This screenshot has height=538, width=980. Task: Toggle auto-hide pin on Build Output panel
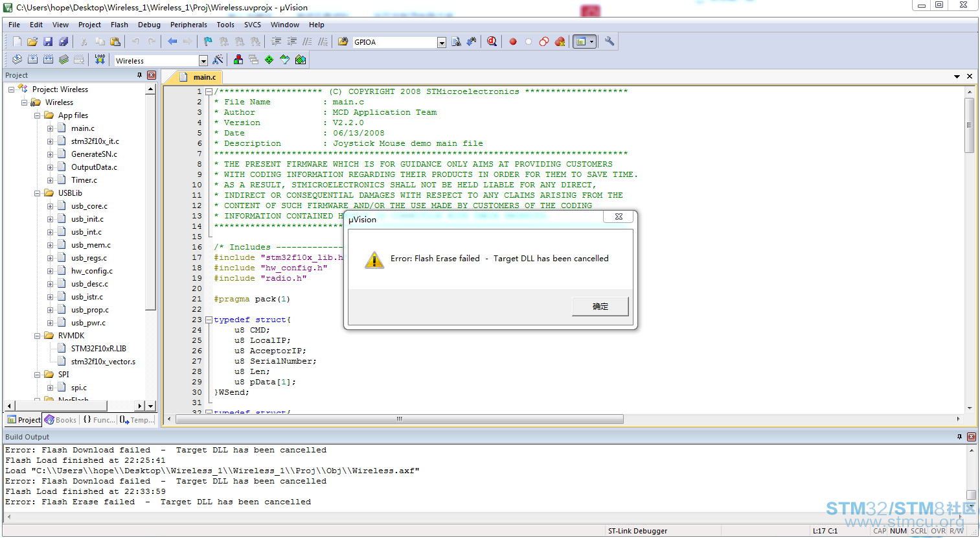(x=959, y=437)
